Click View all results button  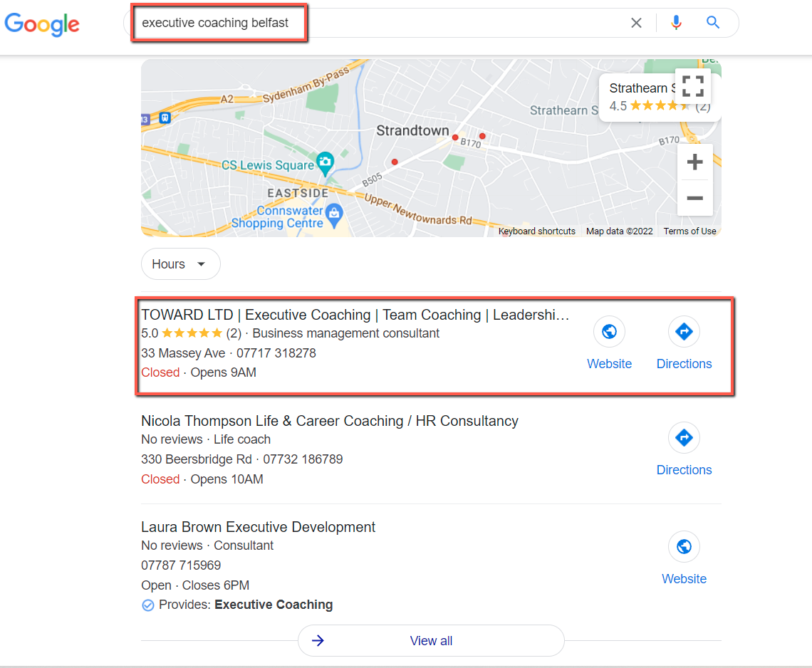[431, 640]
